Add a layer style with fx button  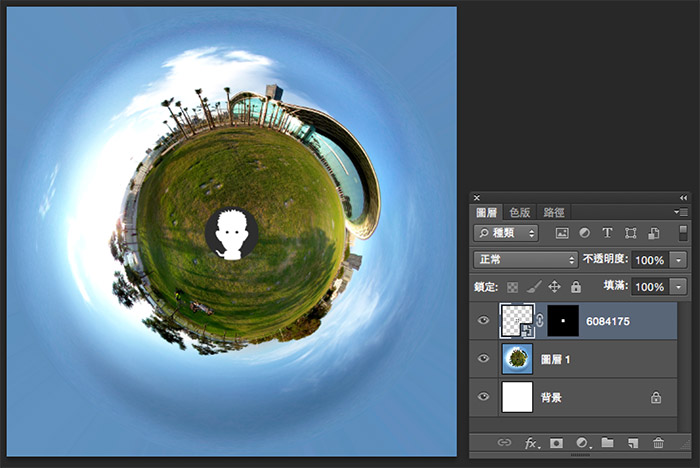(x=531, y=442)
